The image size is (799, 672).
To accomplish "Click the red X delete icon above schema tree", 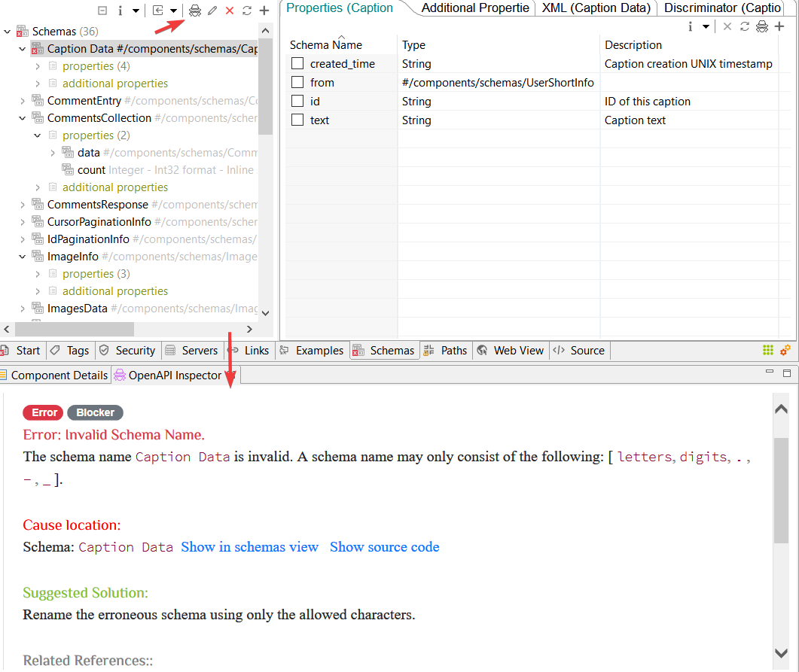I will (x=230, y=11).
